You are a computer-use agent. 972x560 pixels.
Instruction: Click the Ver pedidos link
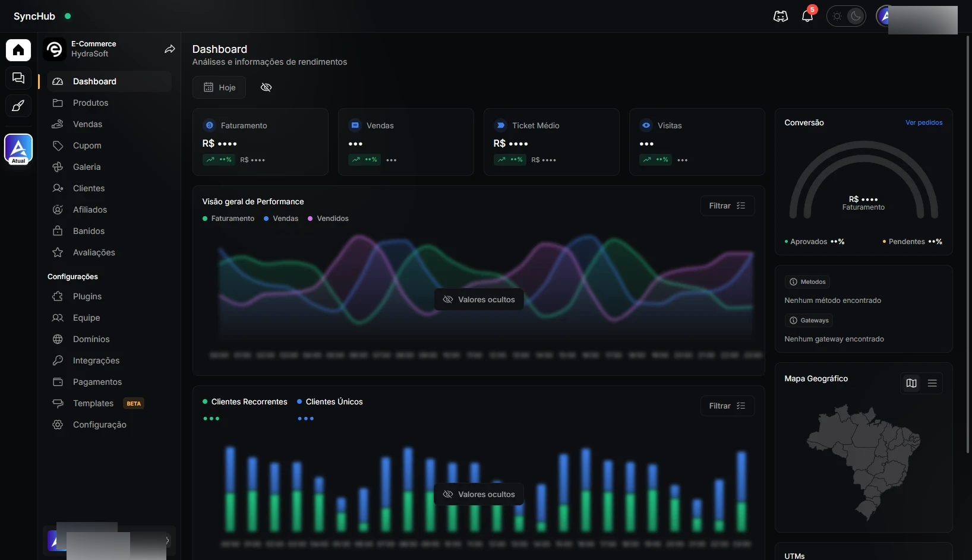(x=924, y=122)
